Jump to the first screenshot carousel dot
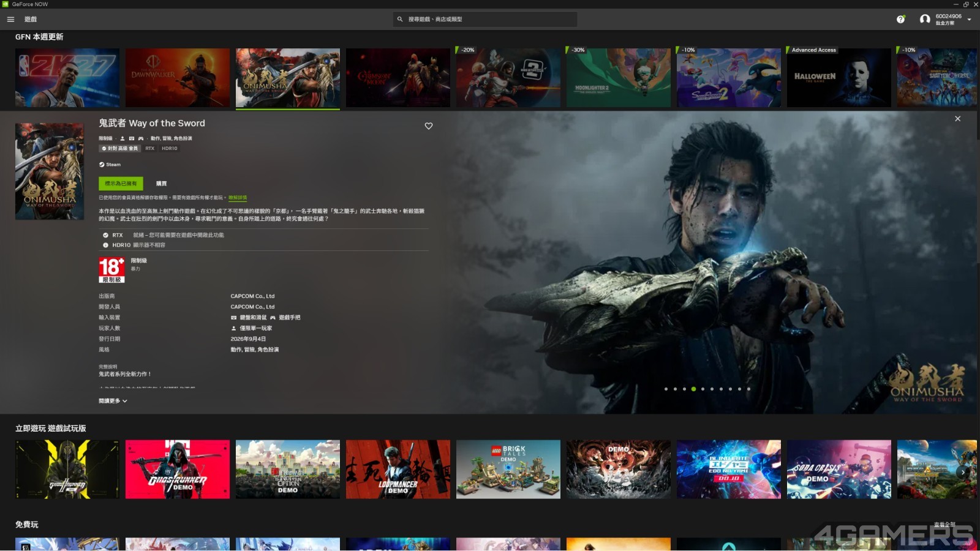This screenshot has width=980, height=551. [666, 389]
